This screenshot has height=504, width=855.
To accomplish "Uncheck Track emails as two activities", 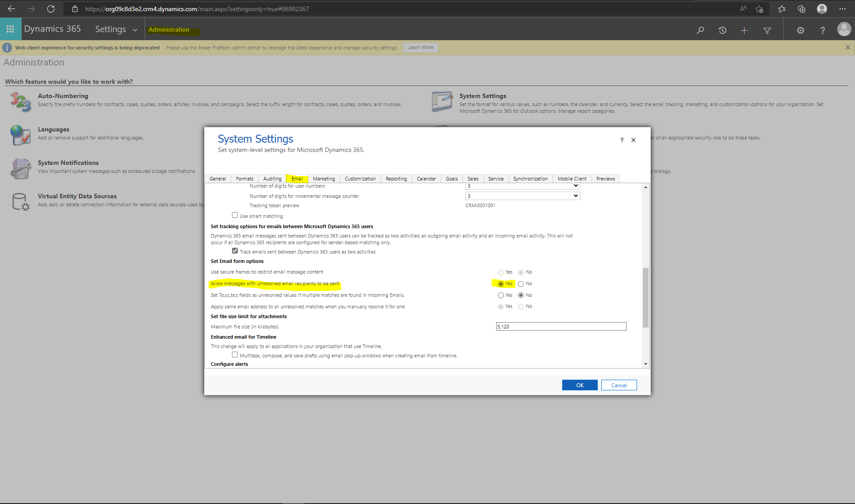I will point(235,251).
